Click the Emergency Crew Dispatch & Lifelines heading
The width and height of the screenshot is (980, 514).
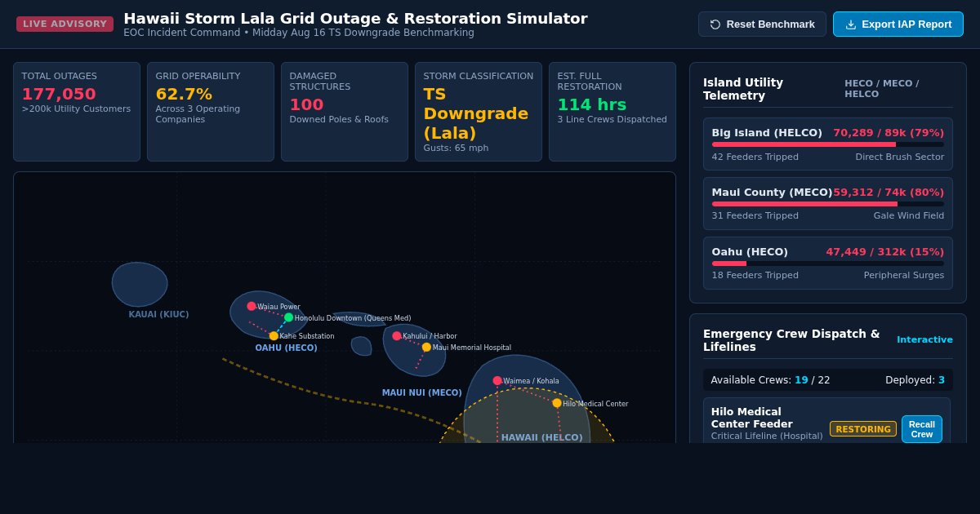point(791,340)
